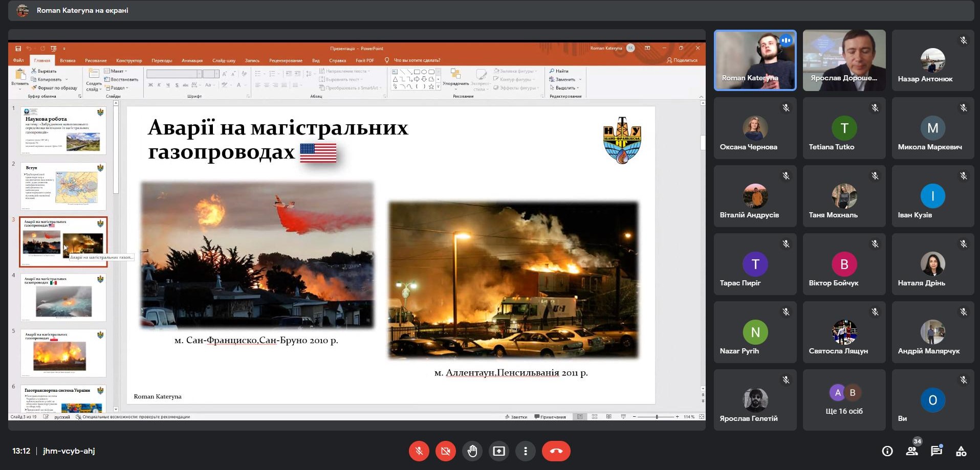This screenshot has height=470, width=980.
Task: Click the present screen button
Action: point(498,451)
